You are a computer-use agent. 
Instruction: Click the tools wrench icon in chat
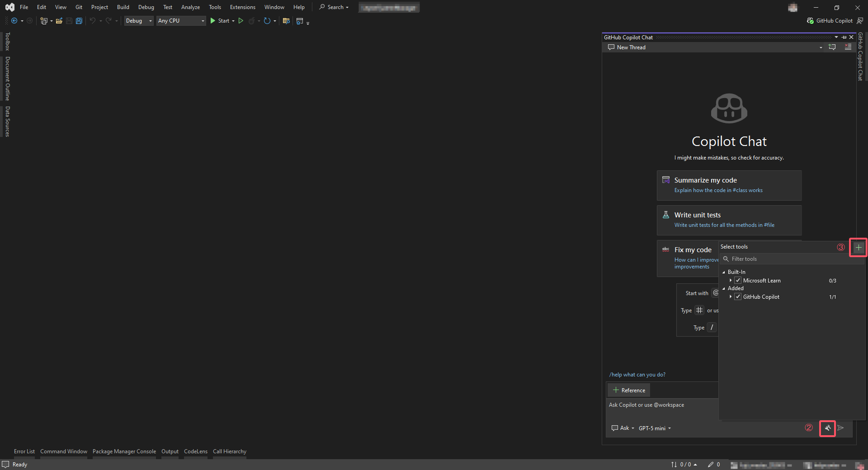tap(828, 428)
